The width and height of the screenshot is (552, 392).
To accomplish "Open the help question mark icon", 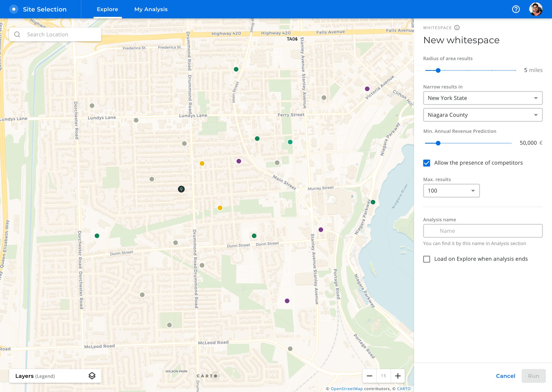I will click(x=516, y=9).
